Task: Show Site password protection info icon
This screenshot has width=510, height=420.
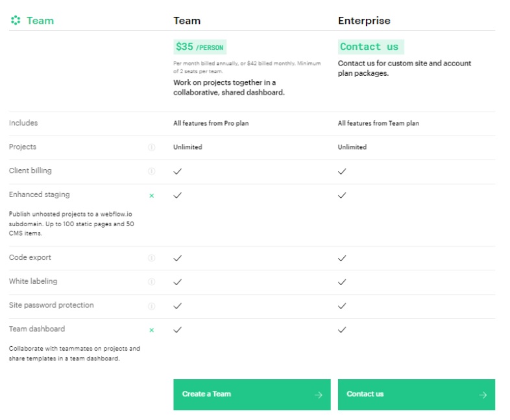Action: [x=152, y=306]
